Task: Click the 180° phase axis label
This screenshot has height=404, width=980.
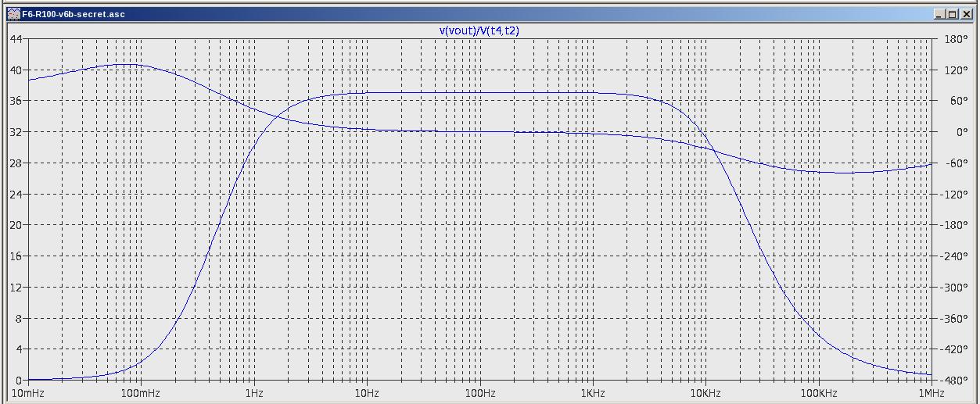Action: (956, 39)
